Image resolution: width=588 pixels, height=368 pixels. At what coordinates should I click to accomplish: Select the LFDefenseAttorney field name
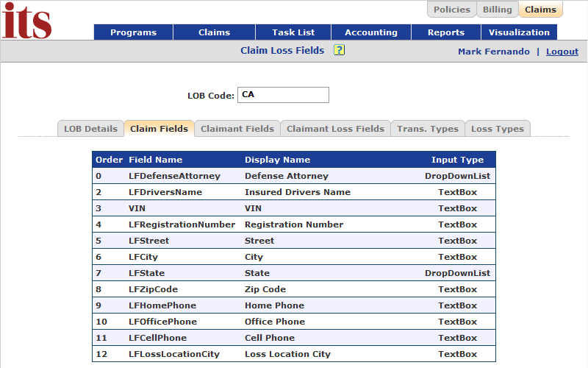pyautogui.click(x=174, y=176)
